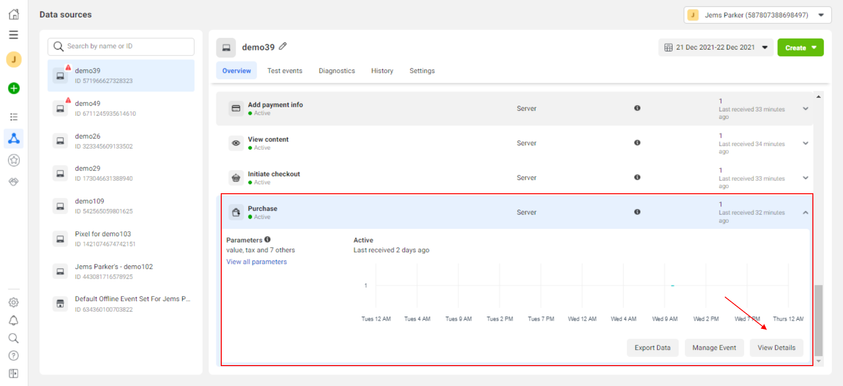
Task: Click the View content eye icon
Action: coord(235,143)
